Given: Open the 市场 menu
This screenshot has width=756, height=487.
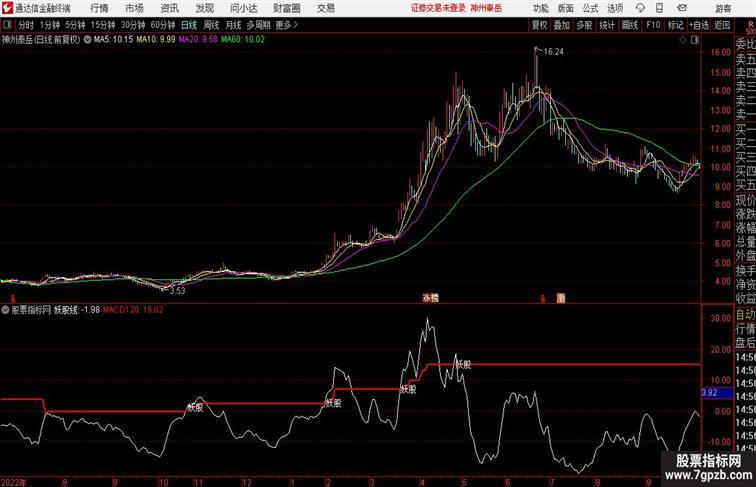Looking at the screenshot, I should click(134, 8).
